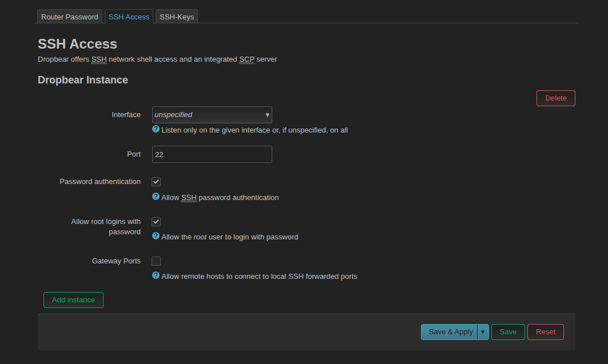
Task: Open the Interface dropdown menu
Action: pyautogui.click(x=212, y=115)
